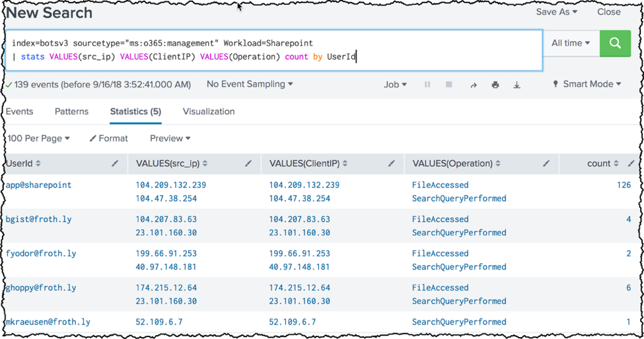Edit VALUES(Operation) column pencil icon
The image size is (644, 339).
click(x=546, y=163)
